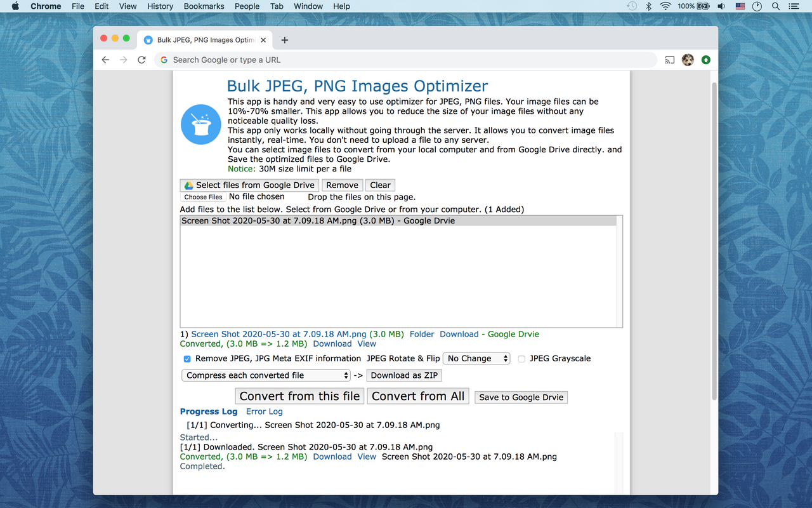The image size is (812, 508).
Task: Click the battery status icon
Action: (x=702, y=6)
